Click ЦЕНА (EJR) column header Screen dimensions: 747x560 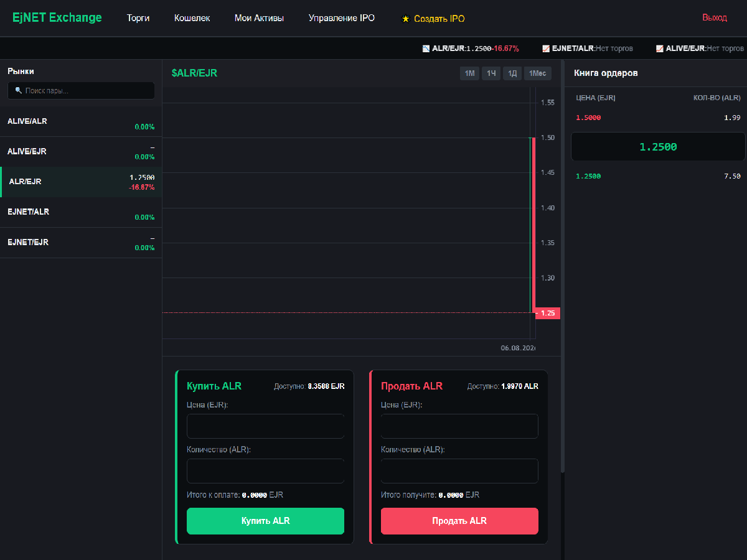tap(596, 98)
